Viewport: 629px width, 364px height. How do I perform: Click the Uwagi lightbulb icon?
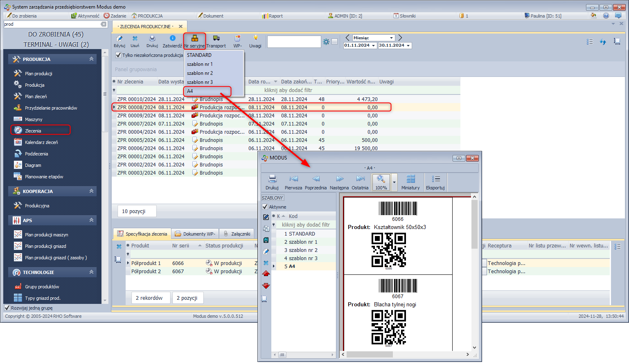pyautogui.click(x=255, y=38)
